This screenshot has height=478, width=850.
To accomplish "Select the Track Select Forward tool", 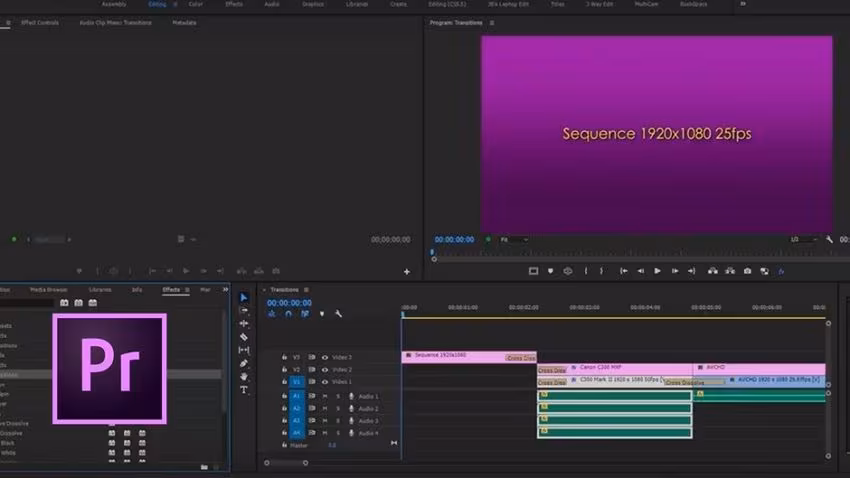I will pos(243,311).
